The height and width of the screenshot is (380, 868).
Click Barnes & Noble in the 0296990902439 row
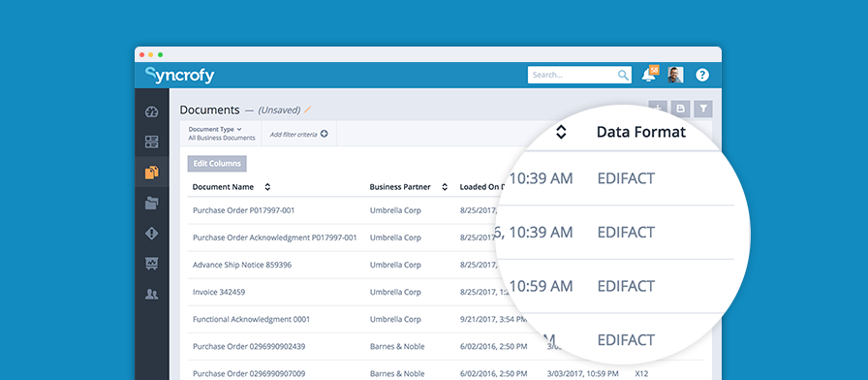pos(397,347)
